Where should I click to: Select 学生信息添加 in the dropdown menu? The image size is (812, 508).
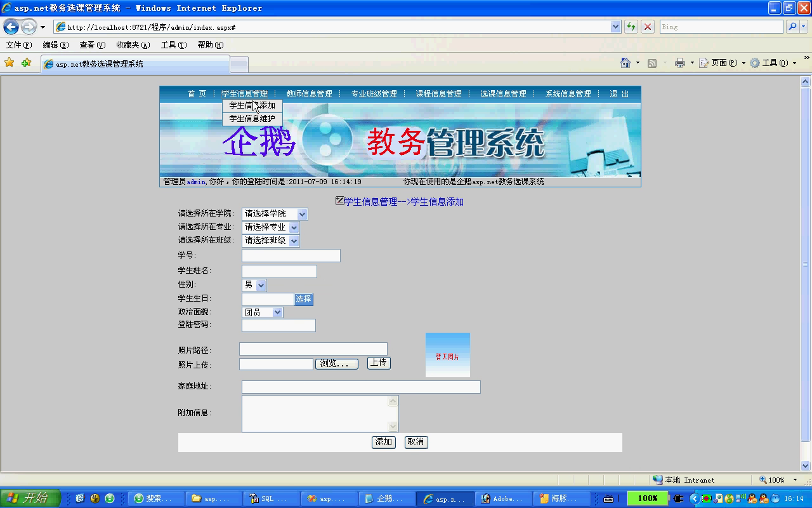[252, 105]
